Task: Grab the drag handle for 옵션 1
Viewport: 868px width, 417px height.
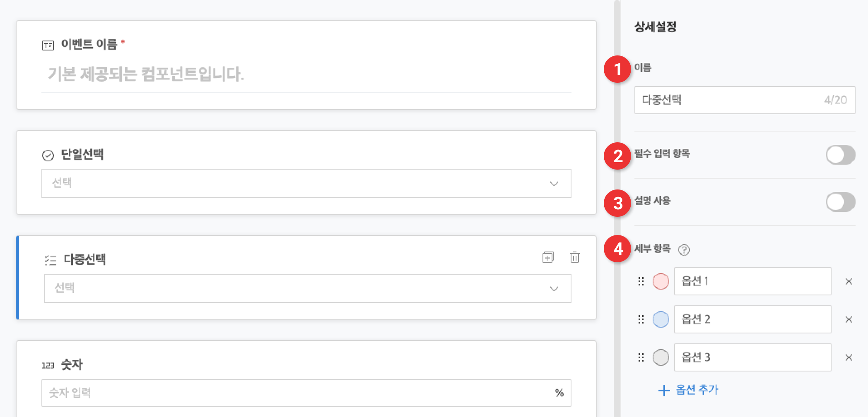Action: point(641,281)
